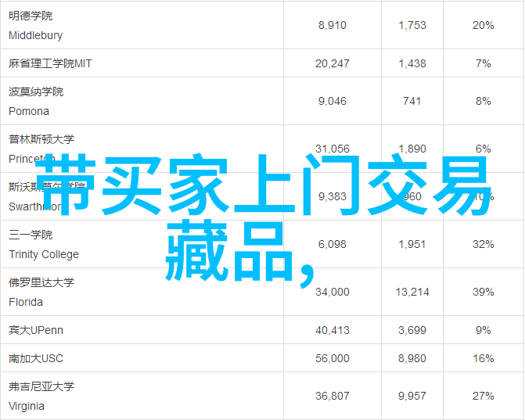Viewport: 525px width, 420px height.
Task: Click the 27% cell in Virginia row
Action: 484,396
